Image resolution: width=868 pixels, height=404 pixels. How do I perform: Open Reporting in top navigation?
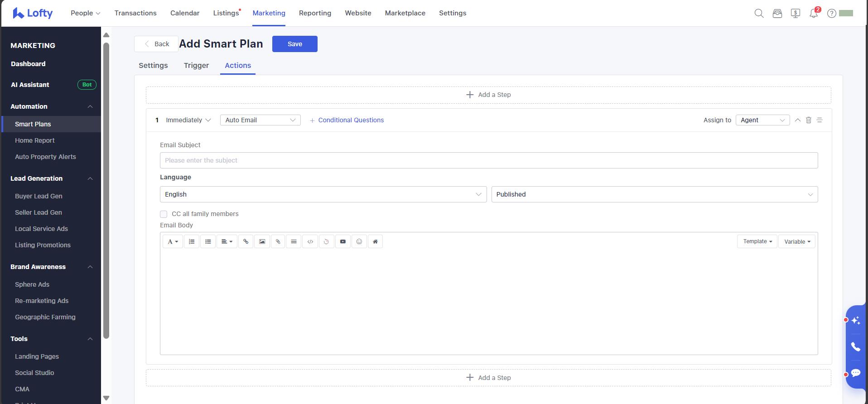pyautogui.click(x=315, y=13)
